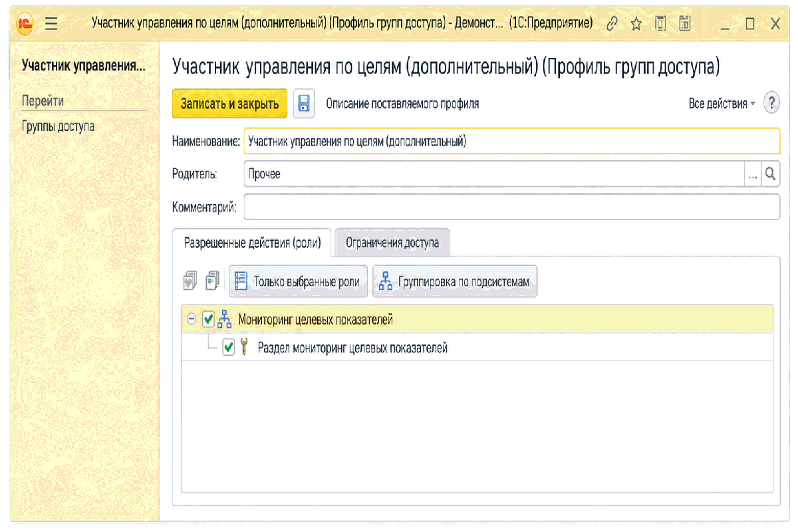Toggle Группировка по подсистемам button
The height and width of the screenshot is (532, 798).
(455, 282)
